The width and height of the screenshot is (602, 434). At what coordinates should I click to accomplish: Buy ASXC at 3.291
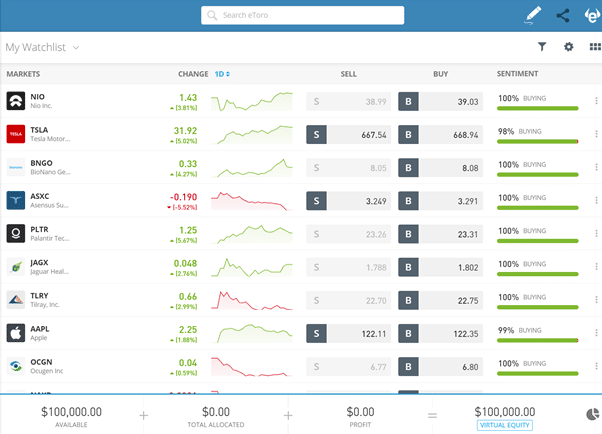(x=440, y=201)
